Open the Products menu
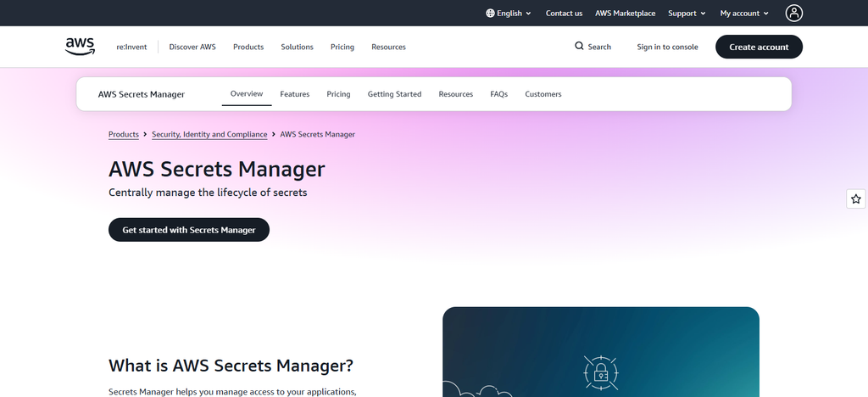The height and width of the screenshot is (397, 868). (x=248, y=47)
